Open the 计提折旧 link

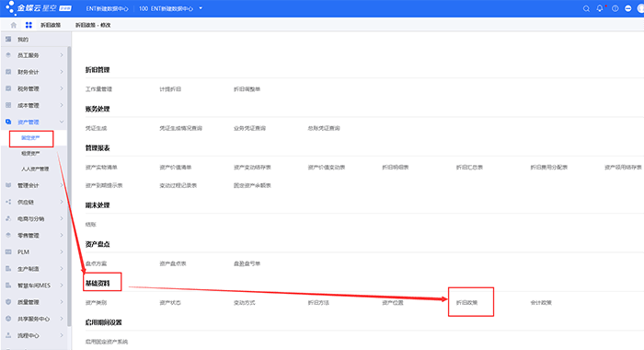170,89
